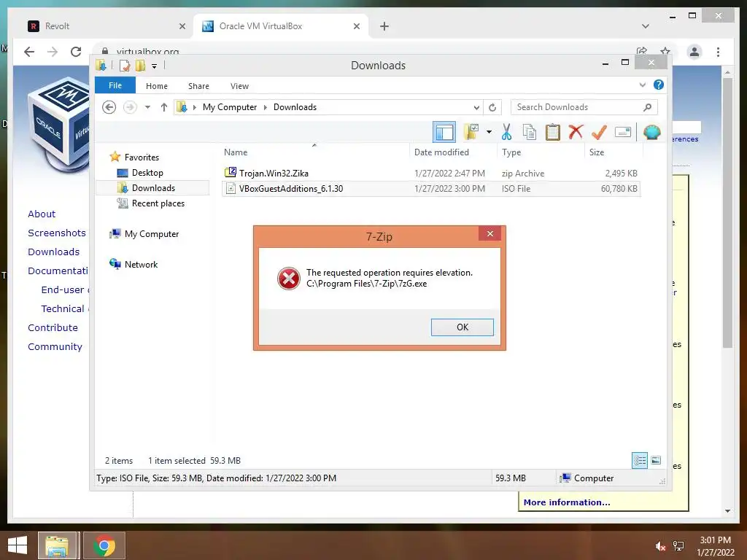Click More information link on webpage
Image resolution: width=747 pixels, height=560 pixels.
click(x=566, y=502)
